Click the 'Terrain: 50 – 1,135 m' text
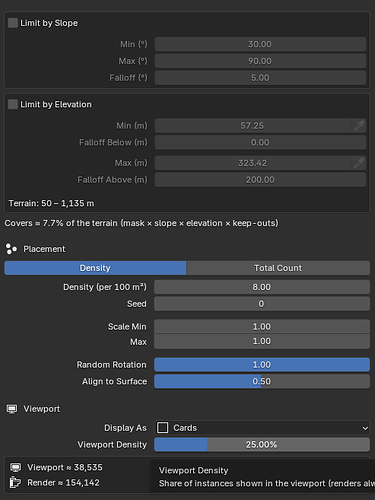375x500 pixels. click(51, 203)
